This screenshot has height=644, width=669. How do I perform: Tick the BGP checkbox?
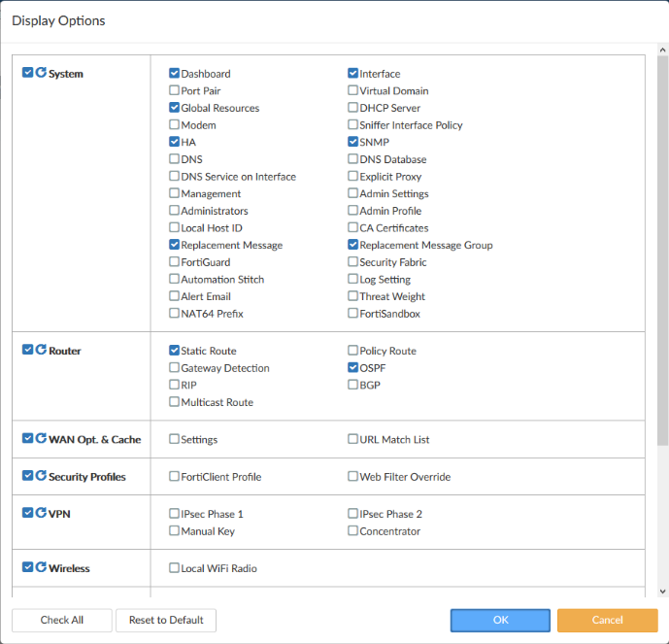click(x=352, y=384)
